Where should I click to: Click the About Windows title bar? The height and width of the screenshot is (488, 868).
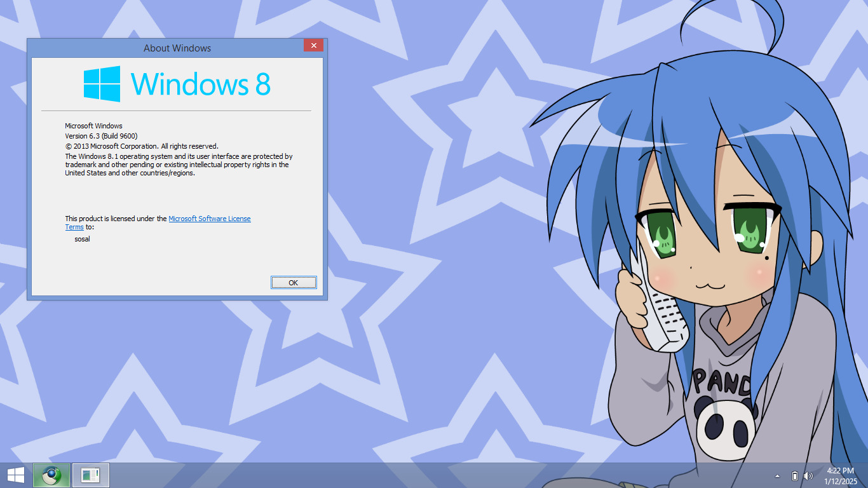(x=177, y=48)
